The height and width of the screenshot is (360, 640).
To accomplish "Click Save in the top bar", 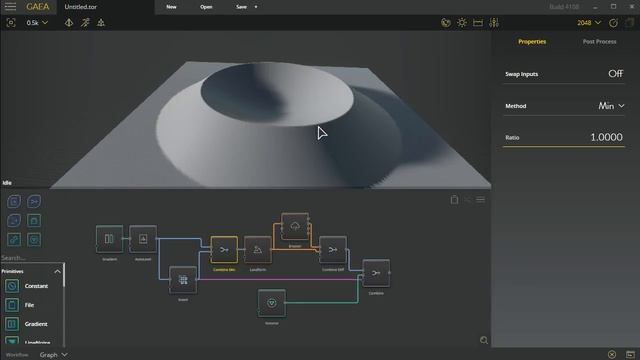I will coord(241,7).
